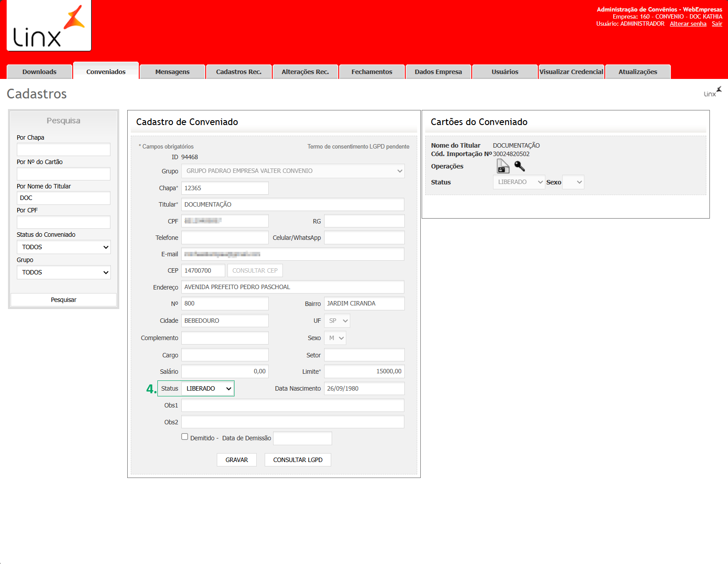Open the Fechamentos tab

click(x=372, y=72)
